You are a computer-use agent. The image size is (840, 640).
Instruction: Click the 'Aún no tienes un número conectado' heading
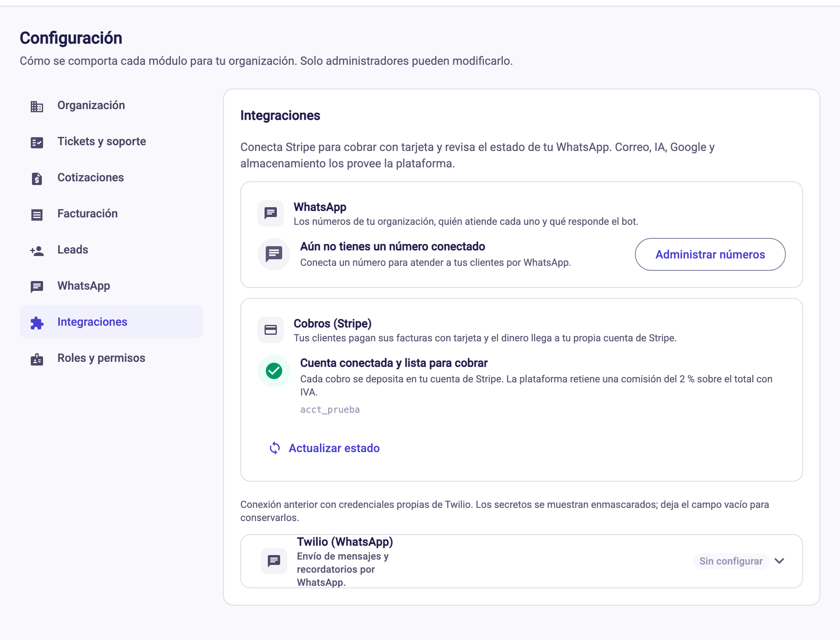pyautogui.click(x=393, y=247)
